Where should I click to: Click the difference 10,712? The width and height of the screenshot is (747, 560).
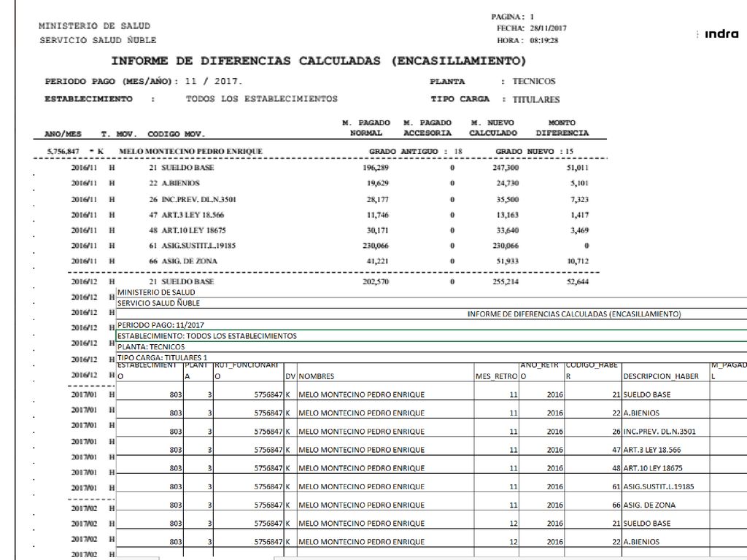tap(578, 261)
